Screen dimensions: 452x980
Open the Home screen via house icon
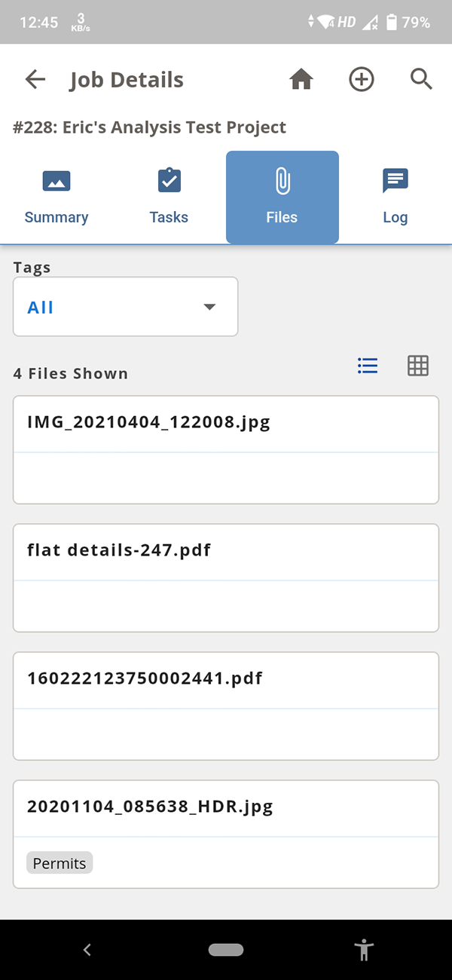301,79
